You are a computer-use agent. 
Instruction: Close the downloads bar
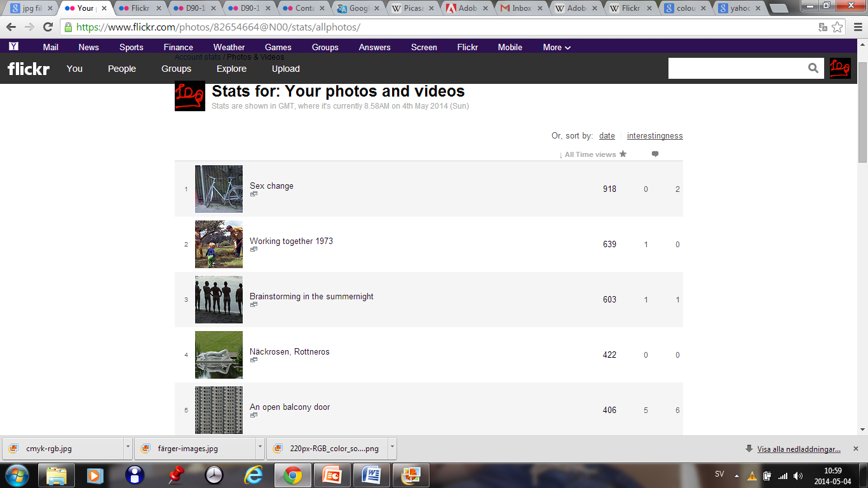(855, 448)
